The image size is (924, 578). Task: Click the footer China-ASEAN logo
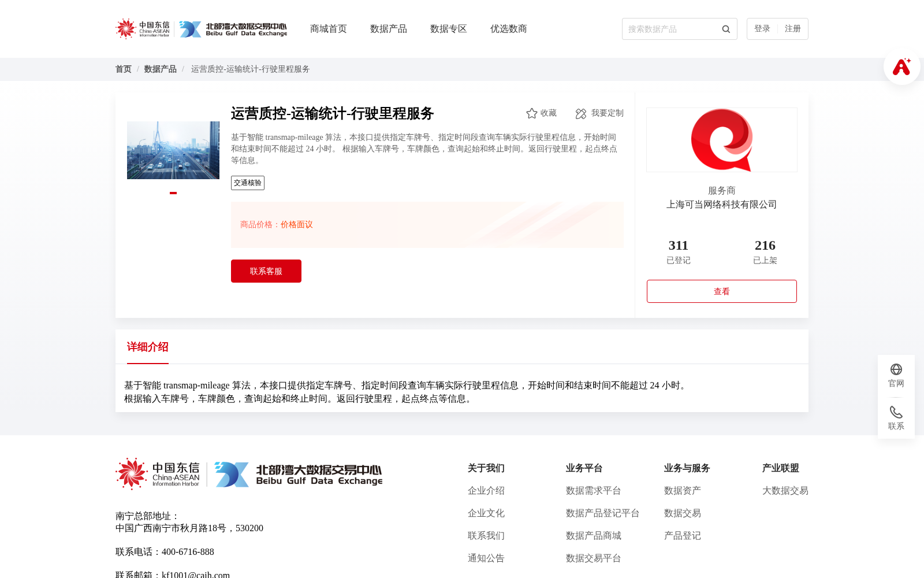click(158, 474)
